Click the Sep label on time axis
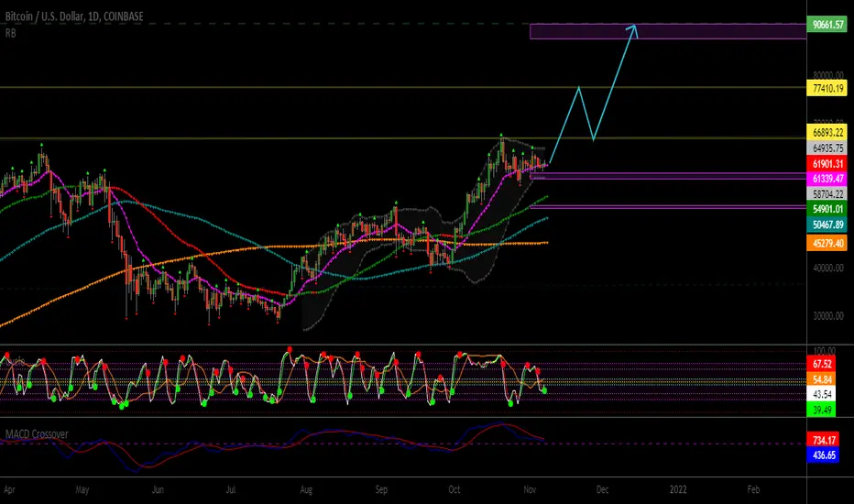The height and width of the screenshot is (504, 854). coord(381,490)
